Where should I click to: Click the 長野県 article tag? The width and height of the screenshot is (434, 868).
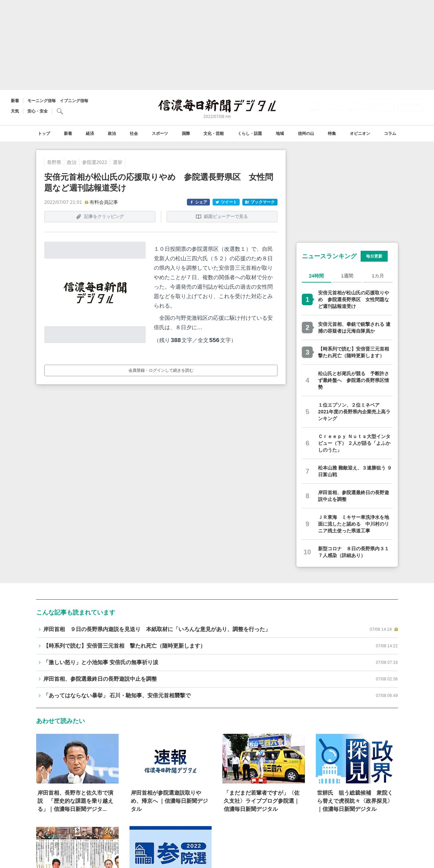pos(54,162)
